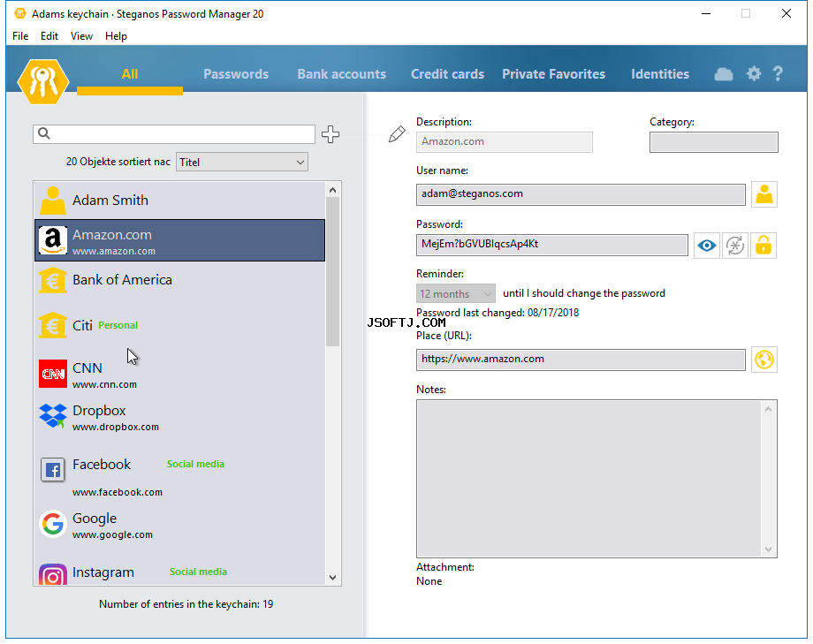813x644 pixels.
Task: Open the View menu
Action: point(81,35)
